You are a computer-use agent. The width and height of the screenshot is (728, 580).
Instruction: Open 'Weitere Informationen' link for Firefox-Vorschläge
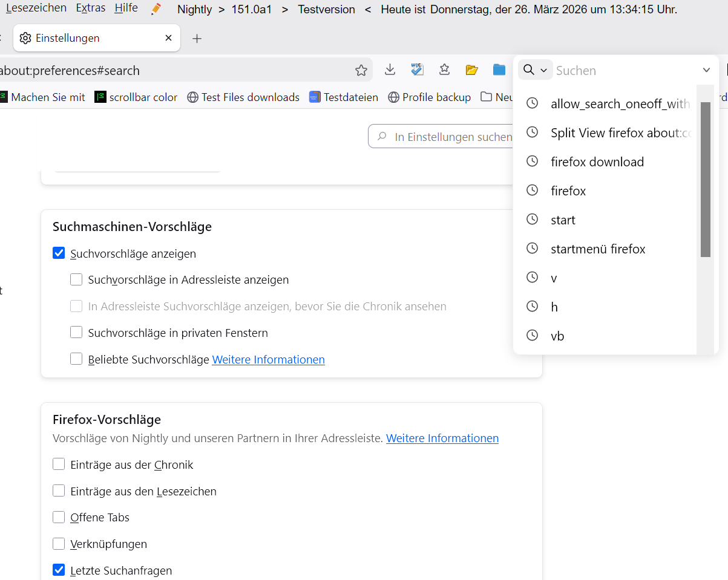(x=442, y=438)
